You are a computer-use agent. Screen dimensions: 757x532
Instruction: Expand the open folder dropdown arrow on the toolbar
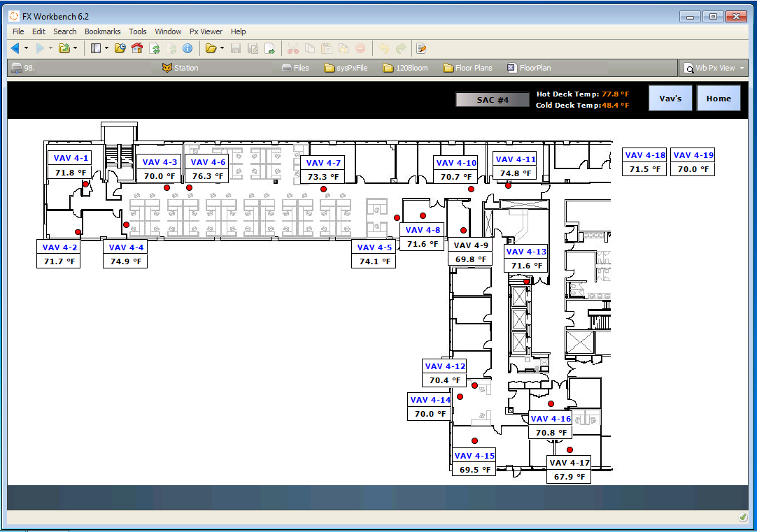(x=220, y=48)
